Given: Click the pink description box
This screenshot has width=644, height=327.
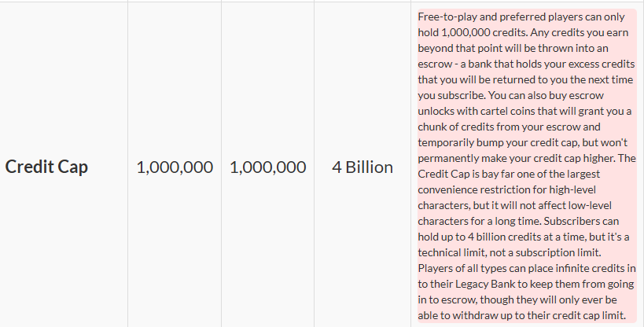Looking at the screenshot, I should pyautogui.click(x=527, y=166).
